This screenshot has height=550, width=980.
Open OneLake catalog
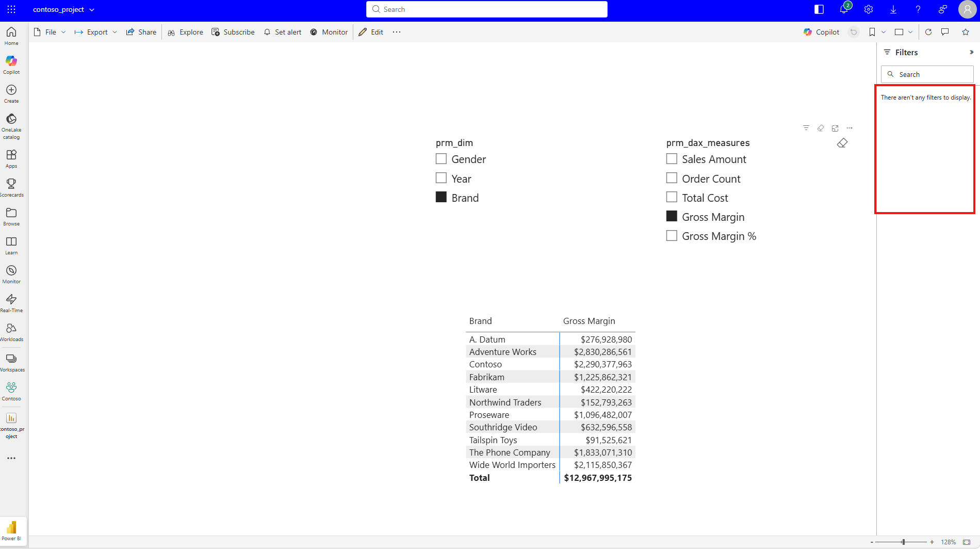coord(11,126)
